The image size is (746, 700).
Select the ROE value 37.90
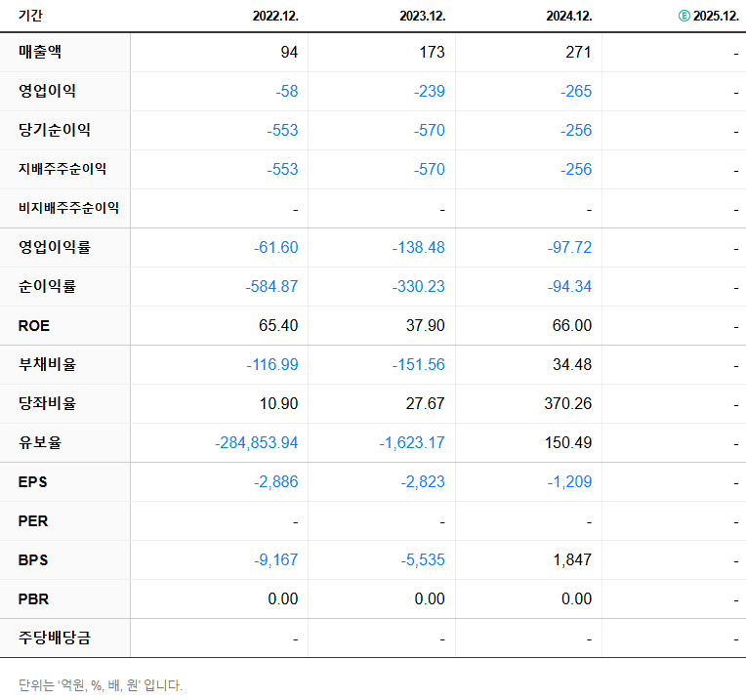426,325
